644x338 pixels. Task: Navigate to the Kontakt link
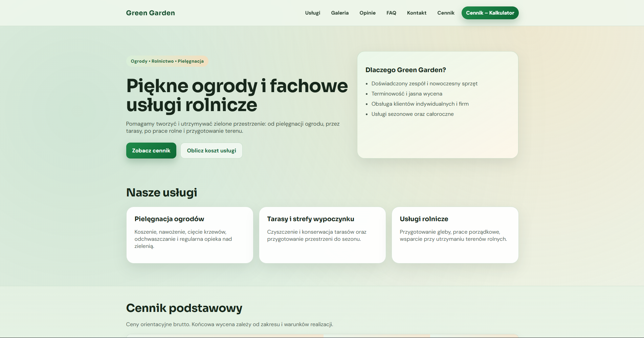click(x=416, y=13)
